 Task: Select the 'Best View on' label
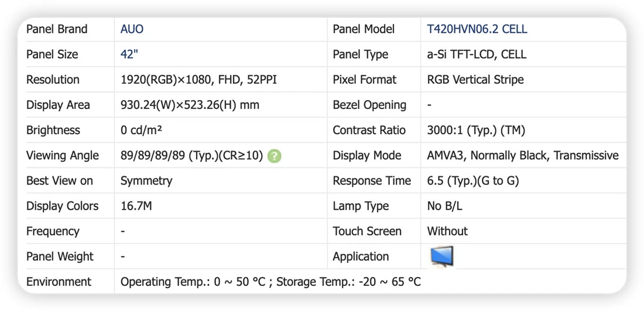[x=60, y=181]
